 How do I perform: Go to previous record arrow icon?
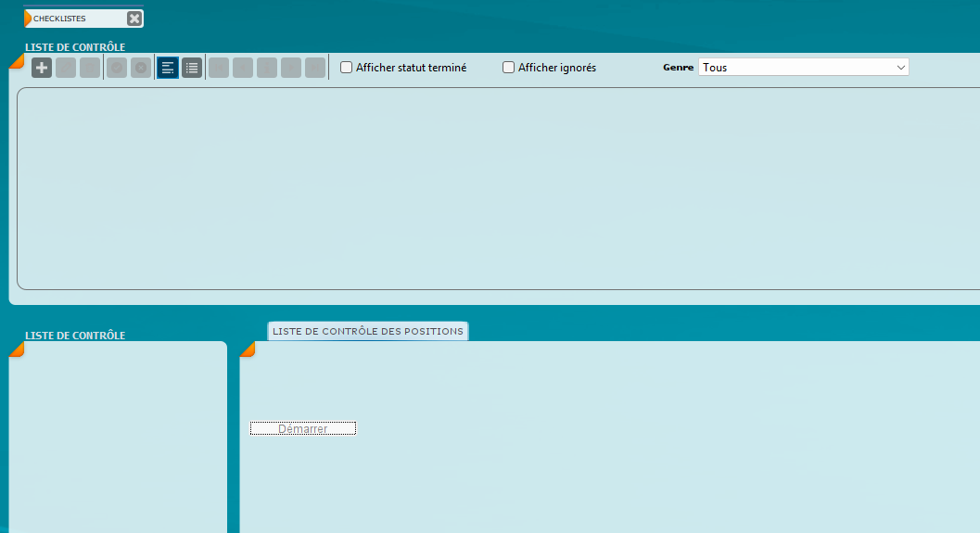(x=243, y=68)
